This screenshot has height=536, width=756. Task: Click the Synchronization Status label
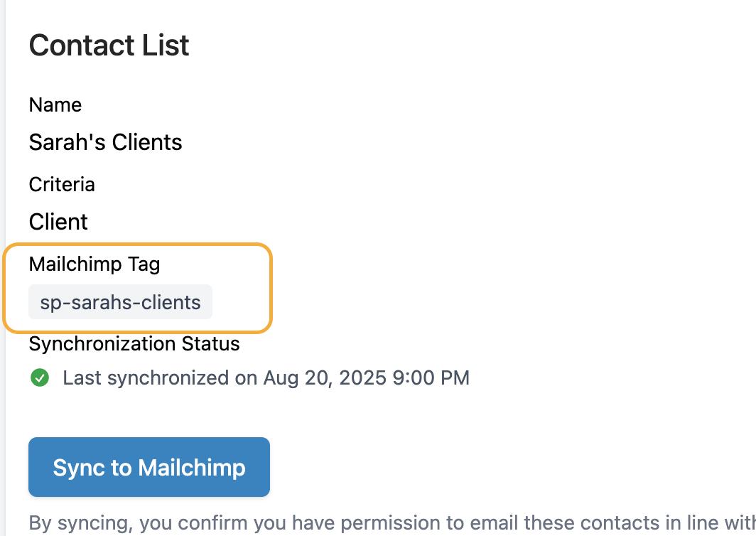pyautogui.click(x=134, y=344)
